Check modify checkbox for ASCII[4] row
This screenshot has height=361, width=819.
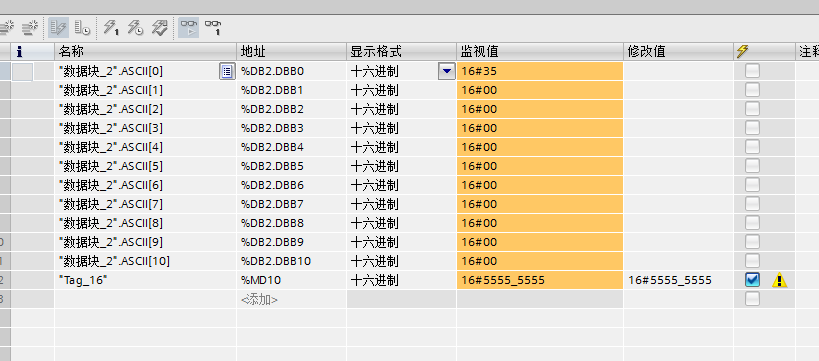point(752,147)
